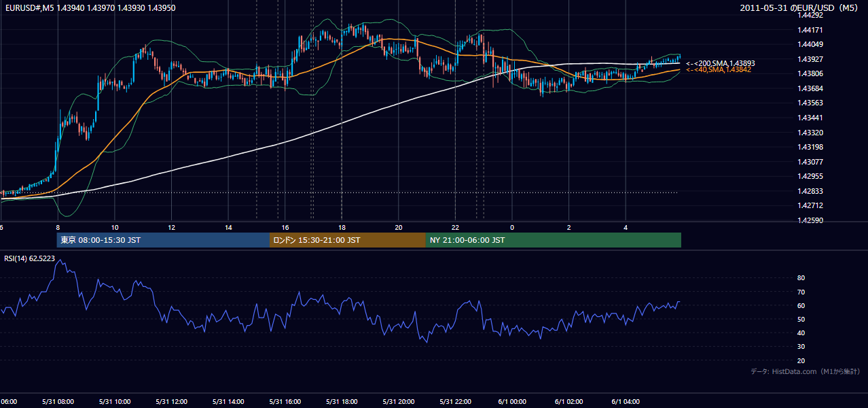The image size is (868, 408).
Task: Click price level 1.43320
Action: click(x=810, y=133)
